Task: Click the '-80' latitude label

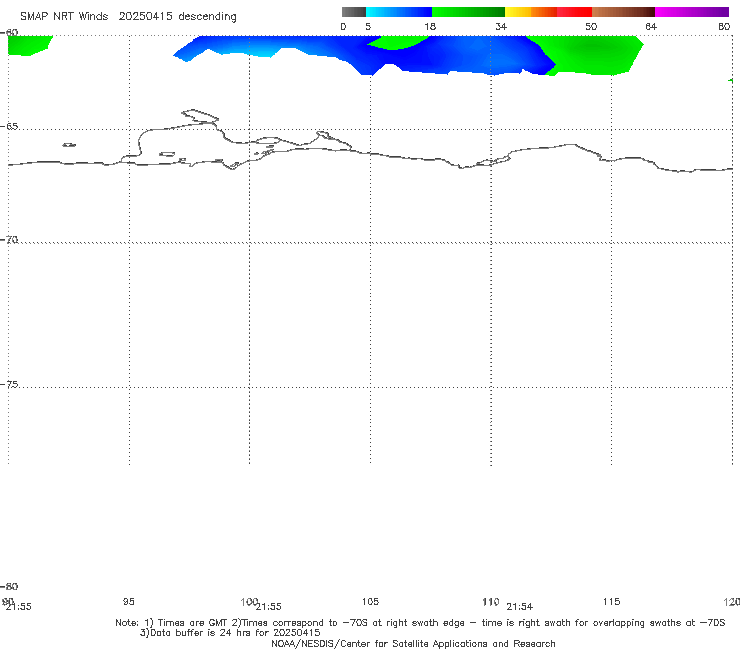Action: click(9, 586)
